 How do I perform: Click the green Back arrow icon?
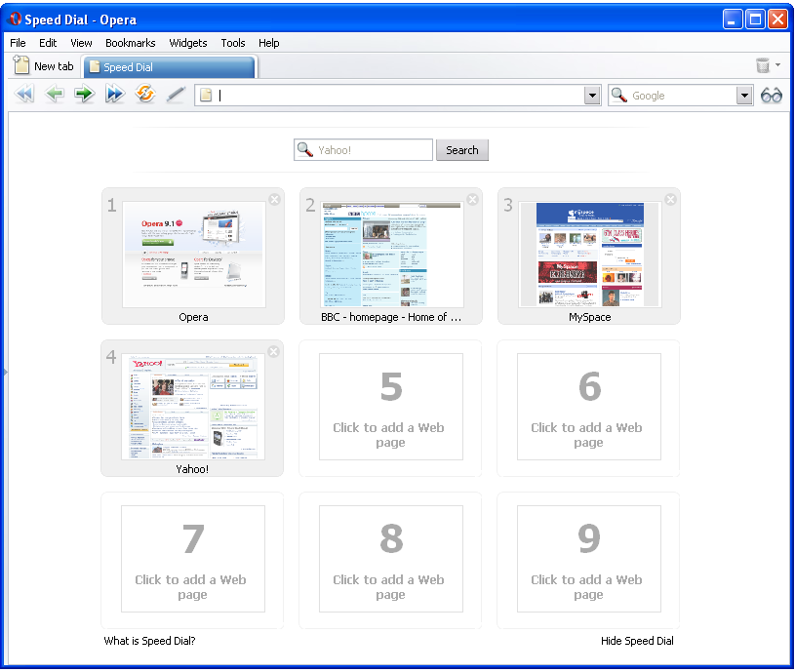55,95
